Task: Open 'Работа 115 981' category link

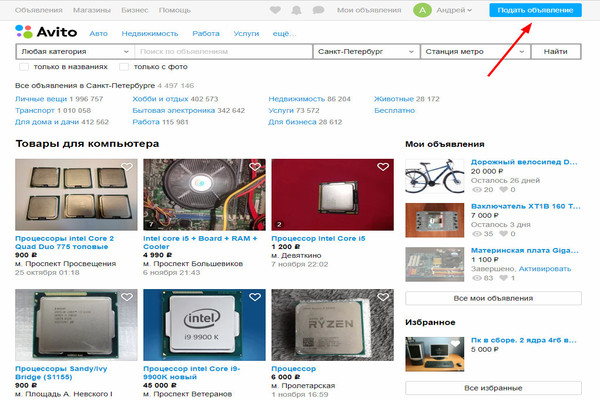Action: point(146,122)
